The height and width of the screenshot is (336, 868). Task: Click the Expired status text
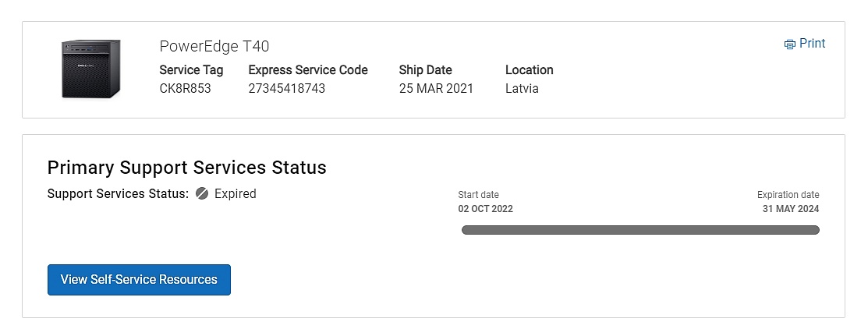[235, 193]
